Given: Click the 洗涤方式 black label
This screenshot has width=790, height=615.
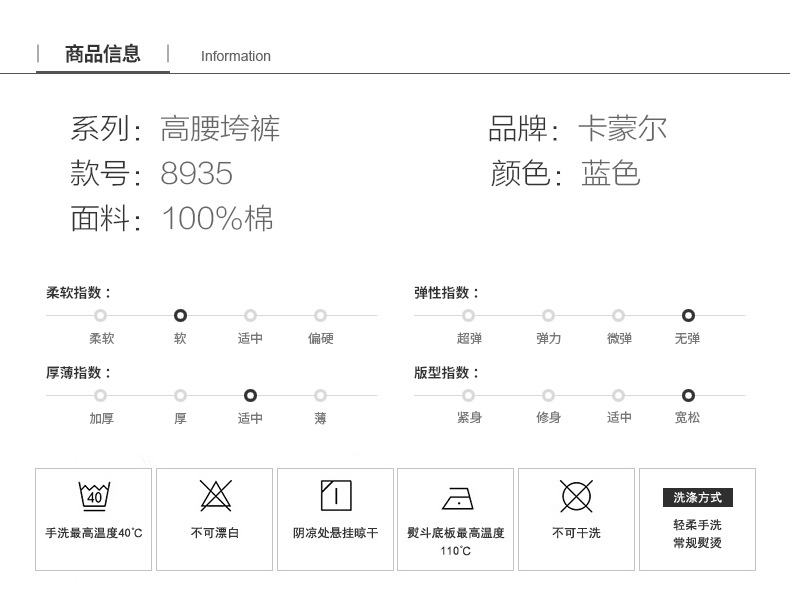Looking at the screenshot, I should tap(697, 497).
